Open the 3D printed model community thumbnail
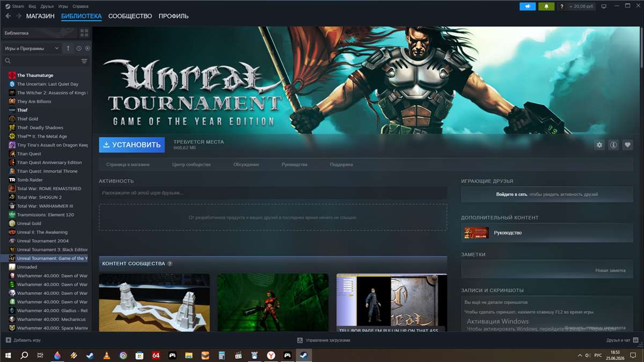The image size is (644, 362). pyautogui.click(x=155, y=302)
